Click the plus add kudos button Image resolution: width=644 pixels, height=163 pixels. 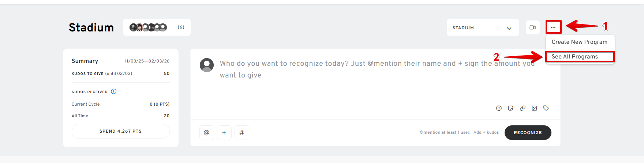click(224, 133)
